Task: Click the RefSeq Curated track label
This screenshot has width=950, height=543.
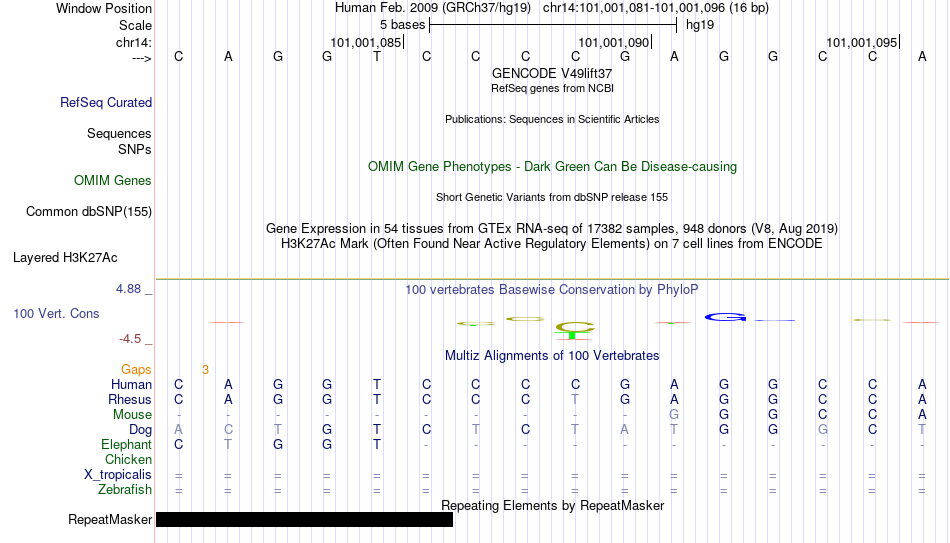Action: [x=106, y=102]
